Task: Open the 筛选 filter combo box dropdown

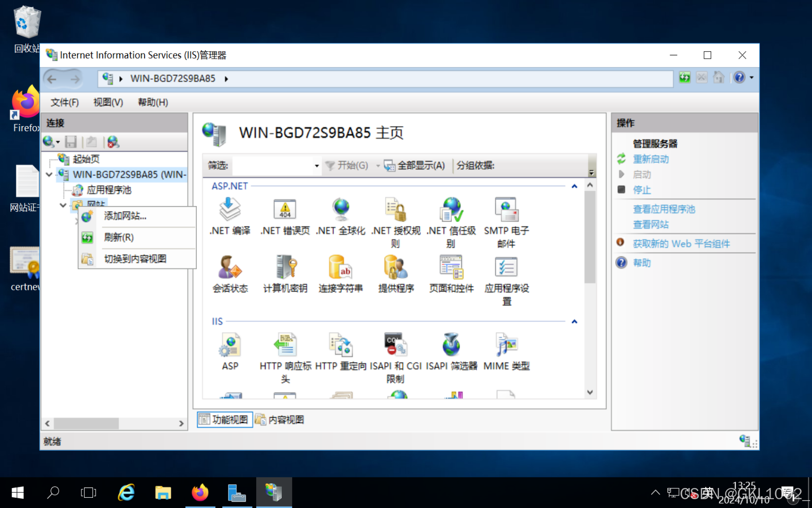Action: point(317,166)
